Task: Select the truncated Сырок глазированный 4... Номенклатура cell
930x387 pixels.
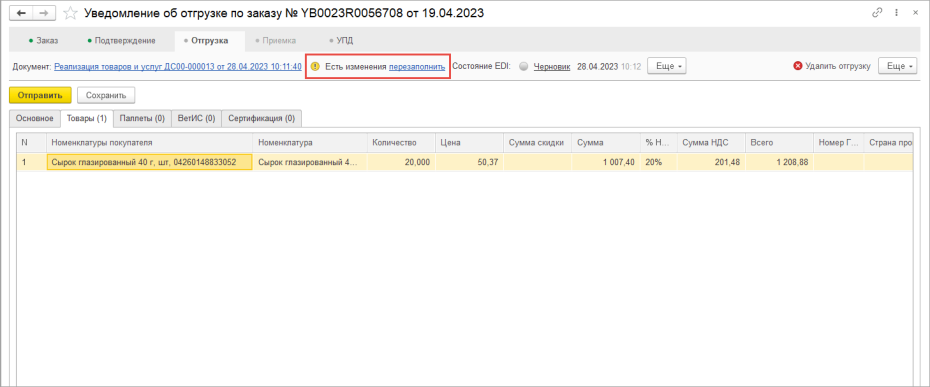Action: click(x=310, y=162)
